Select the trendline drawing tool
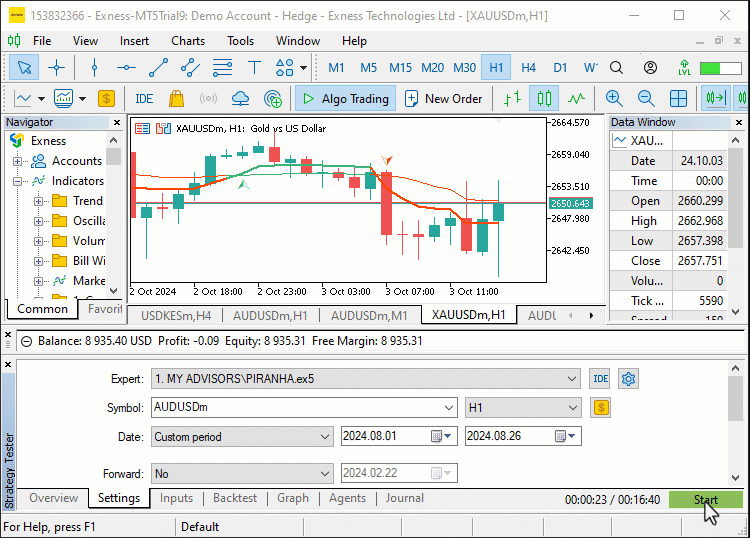This screenshot has height=538, width=750. 158,67
